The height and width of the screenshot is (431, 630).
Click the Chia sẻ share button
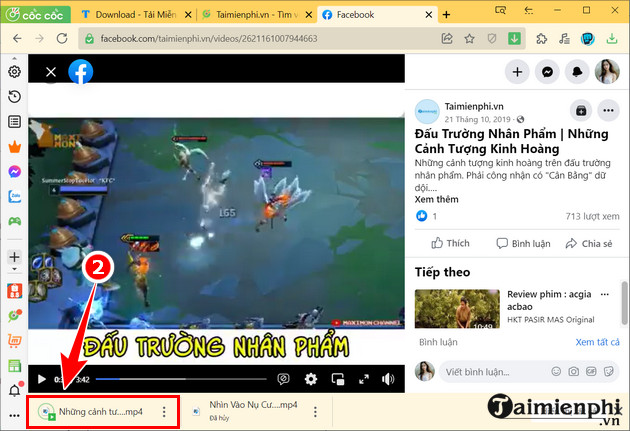[x=588, y=243]
